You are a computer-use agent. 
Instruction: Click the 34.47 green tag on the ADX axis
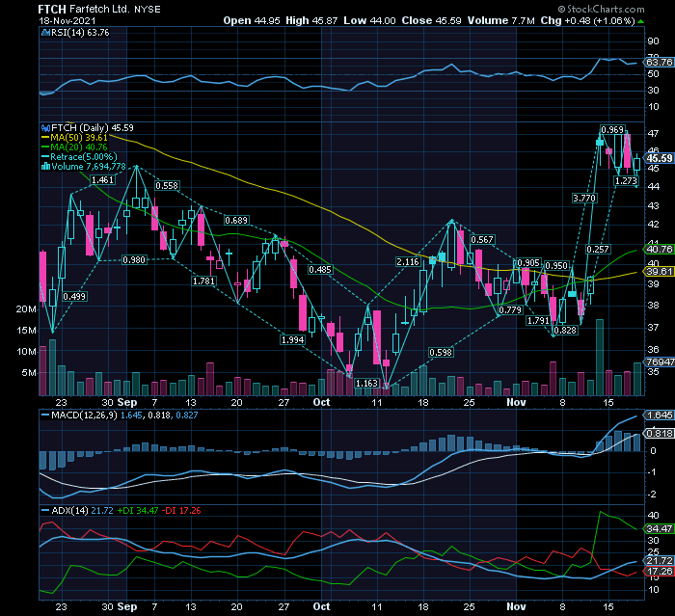(659, 528)
